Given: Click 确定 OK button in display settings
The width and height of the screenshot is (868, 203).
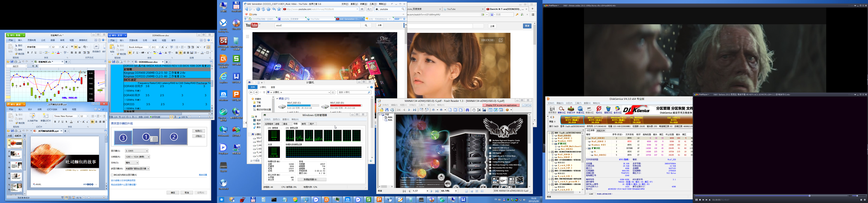Looking at the screenshot, I should [x=173, y=193].
